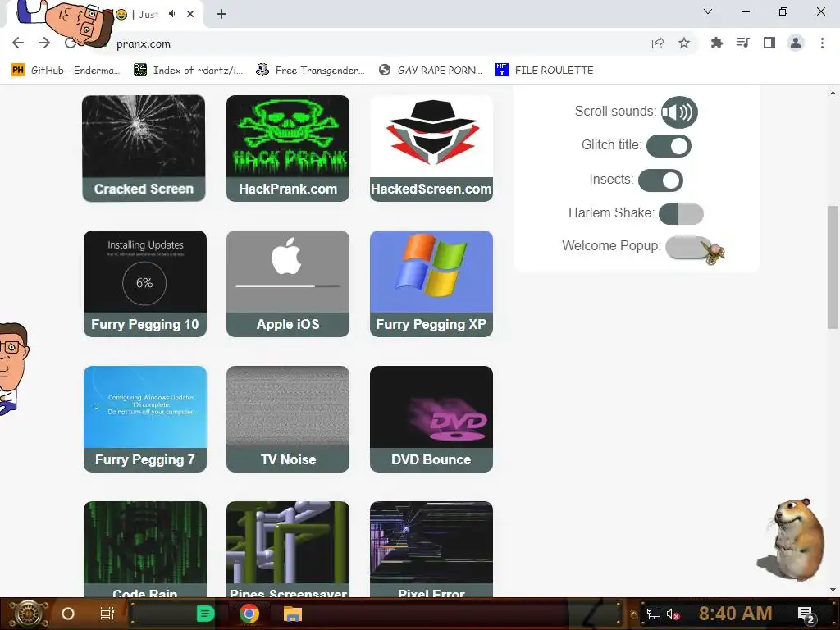Open the Extensions puzzle icon

click(716, 43)
